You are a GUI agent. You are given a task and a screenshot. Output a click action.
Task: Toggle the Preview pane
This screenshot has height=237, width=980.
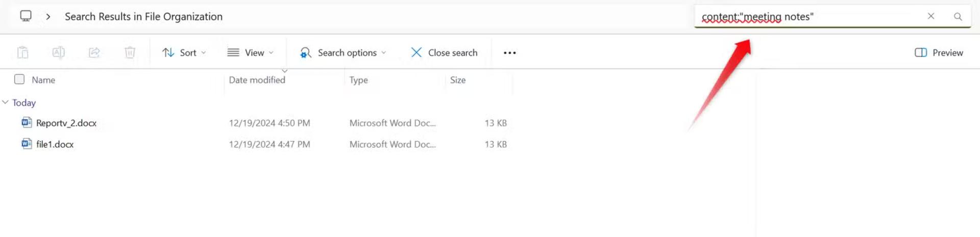939,52
